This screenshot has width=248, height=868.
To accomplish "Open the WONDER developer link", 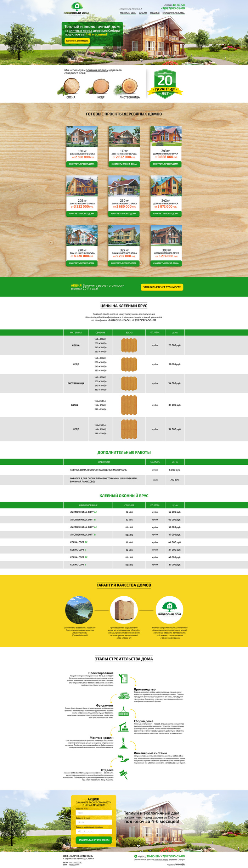I will pos(180,864).
